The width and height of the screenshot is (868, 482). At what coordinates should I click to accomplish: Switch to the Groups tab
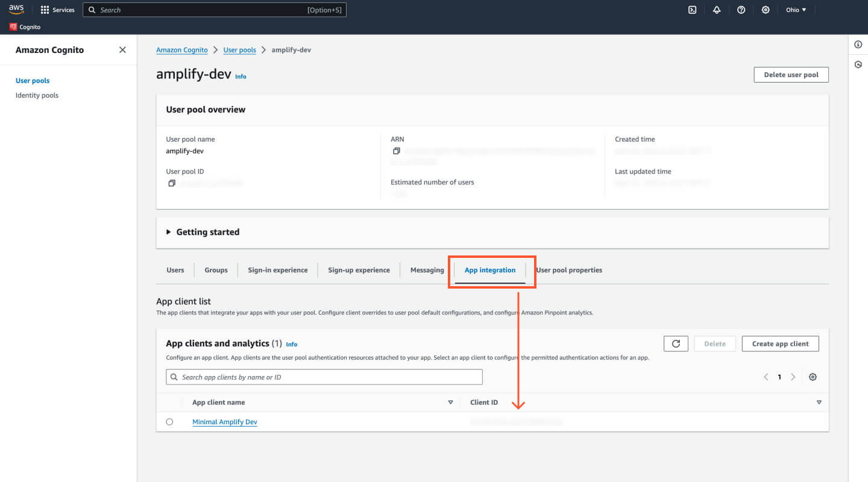pyautogui.click(x=216, y=270)
